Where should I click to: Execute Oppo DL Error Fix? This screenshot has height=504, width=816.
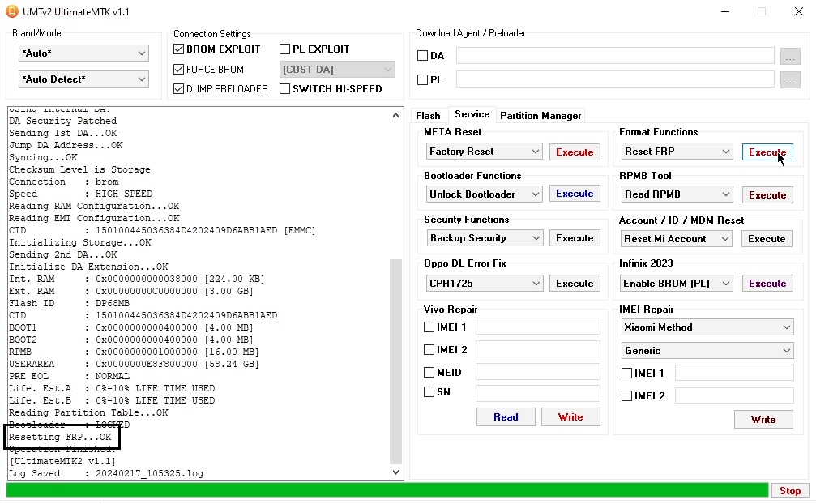pos(575,284)
